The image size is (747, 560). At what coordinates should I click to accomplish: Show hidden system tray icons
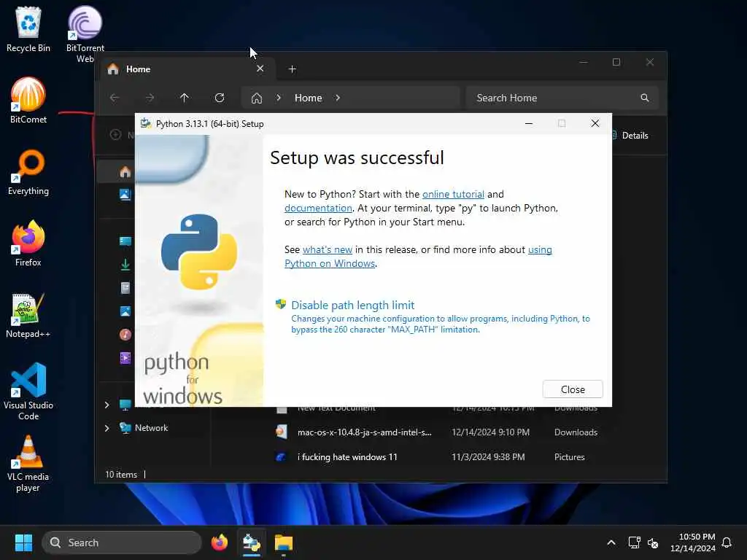(x=611, y=542)
